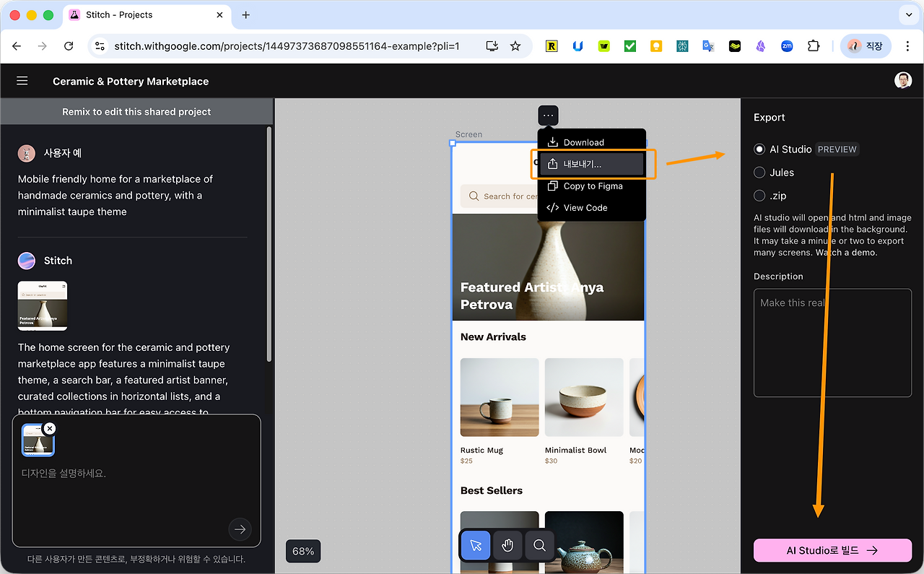Click the 사용자 예 user name
This screenshot has width=924, height=574.
click(63, 153)
